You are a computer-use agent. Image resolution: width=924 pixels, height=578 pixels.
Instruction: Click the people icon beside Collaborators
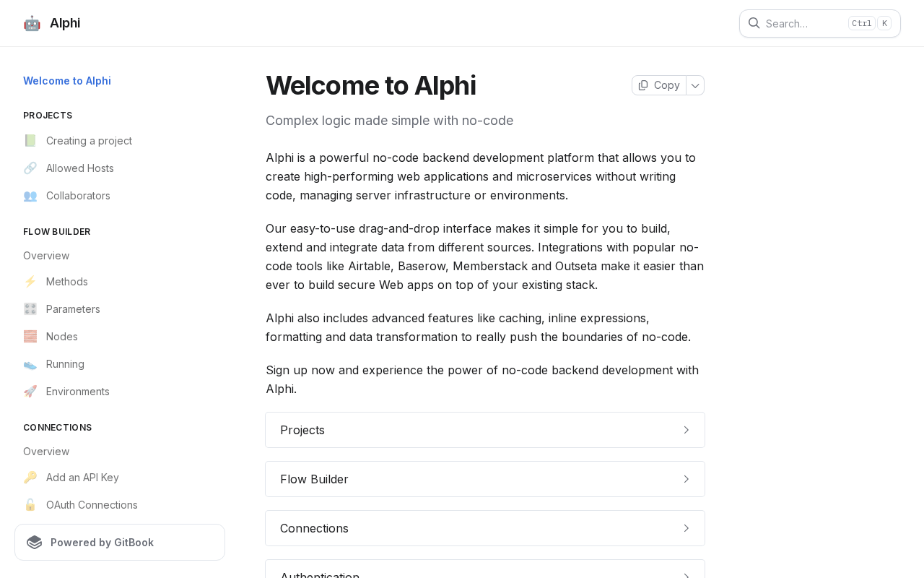[x=30, y=196]
